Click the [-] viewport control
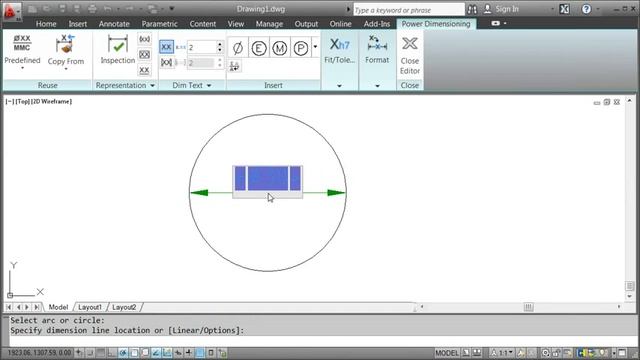This screenshot has width=640, height=360. pos(10,101)
